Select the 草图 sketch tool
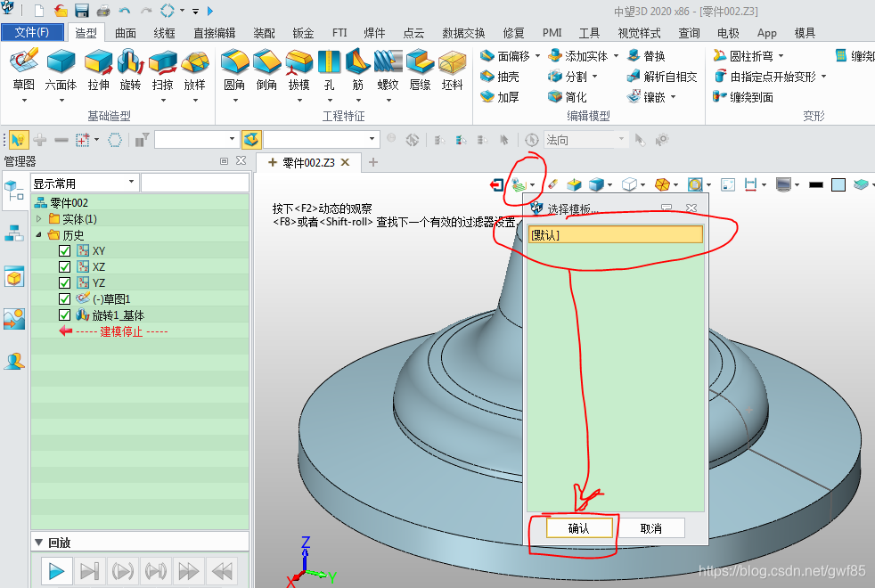This screenshot has height=588, width=875. tap(23, 66)
